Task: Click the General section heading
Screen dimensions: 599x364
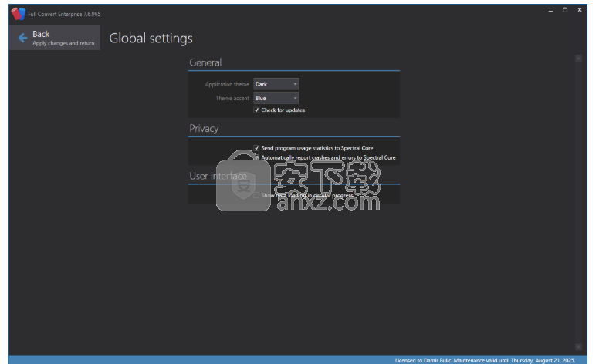Action: pos(205,62)
